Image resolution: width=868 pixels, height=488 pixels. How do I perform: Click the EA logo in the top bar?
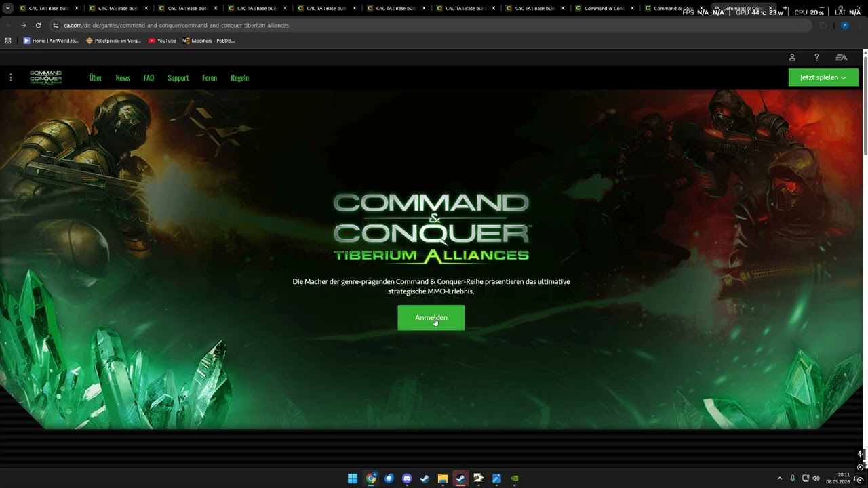tap(842, 58)
